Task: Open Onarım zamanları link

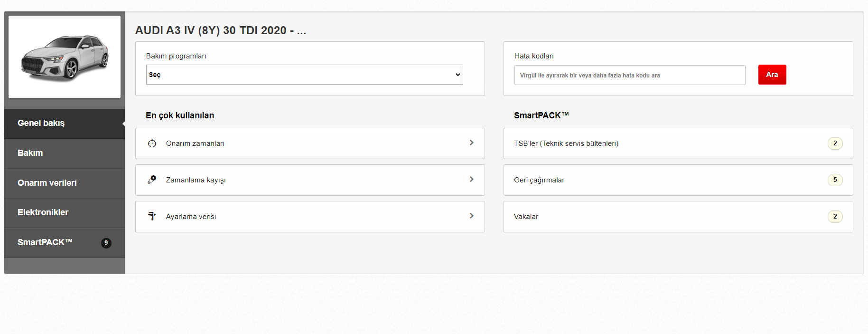Action: point(310,143)
